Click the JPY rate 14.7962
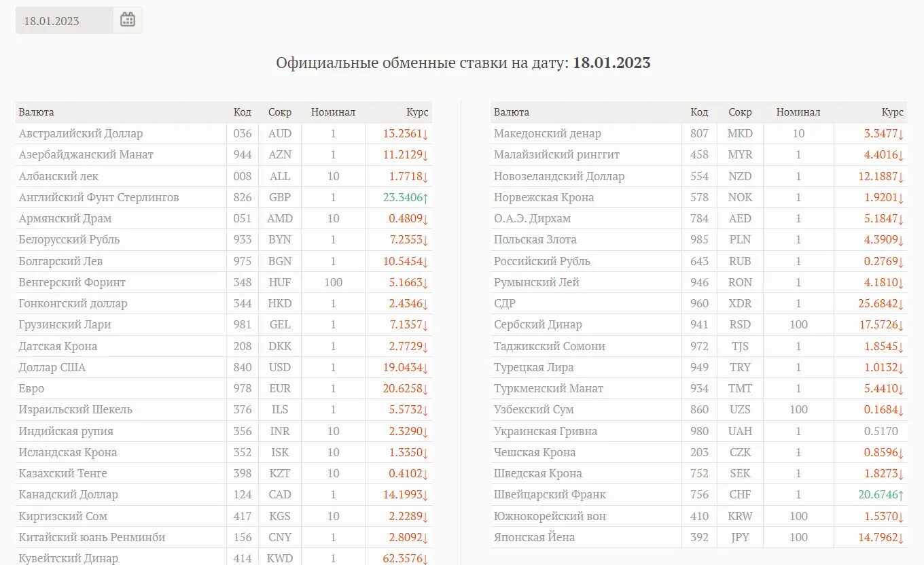 coord(881,537)
